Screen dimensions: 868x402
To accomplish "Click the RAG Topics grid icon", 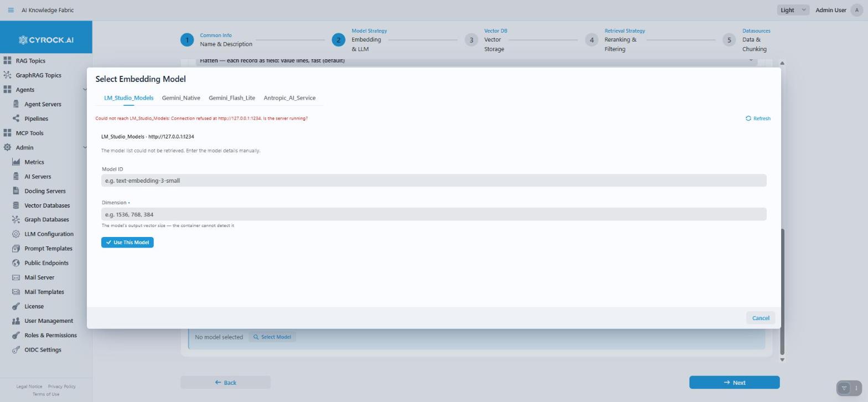I will pos(7,61).
